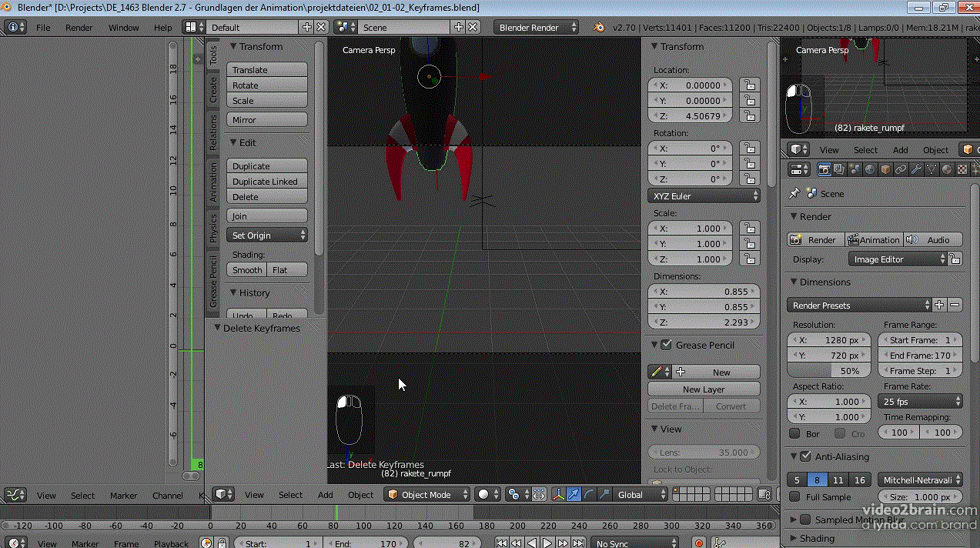980x548 pixels.
Task: Select the rotate manipulator arc icon
Action: click(590, 494)
